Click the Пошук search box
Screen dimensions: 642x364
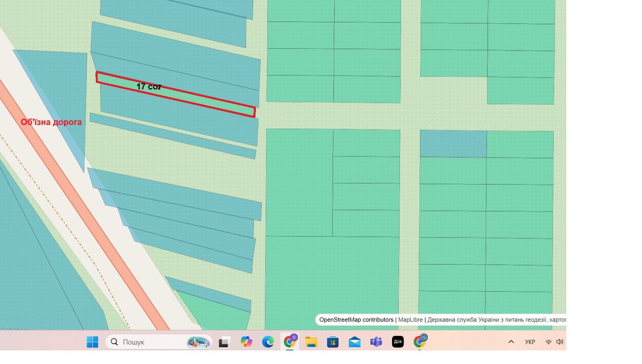[159, 342]
